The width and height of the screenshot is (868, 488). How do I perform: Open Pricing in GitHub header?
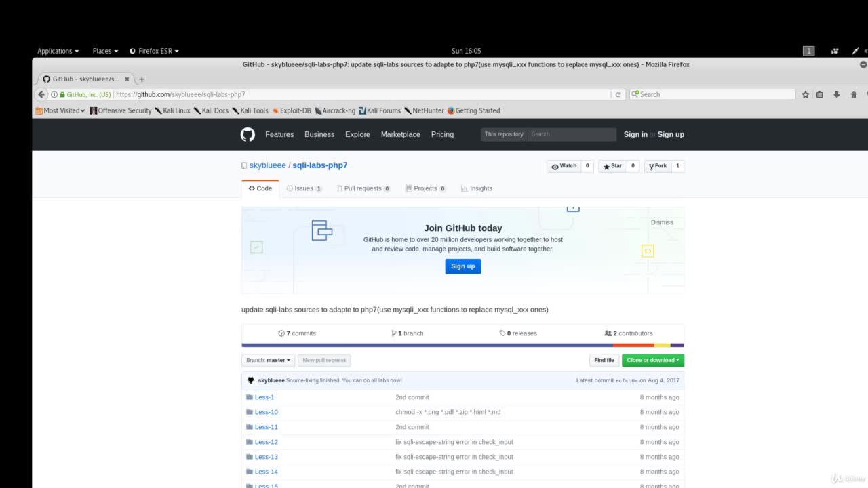pyautogui.click(x=442, y=134)
